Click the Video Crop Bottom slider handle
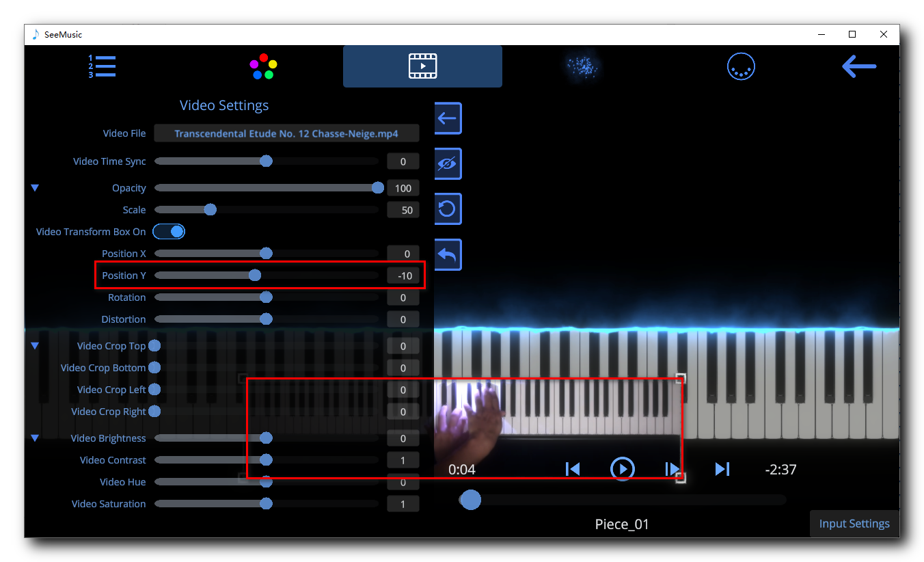The width and height of the screenshot is (924, 562). 154,368
